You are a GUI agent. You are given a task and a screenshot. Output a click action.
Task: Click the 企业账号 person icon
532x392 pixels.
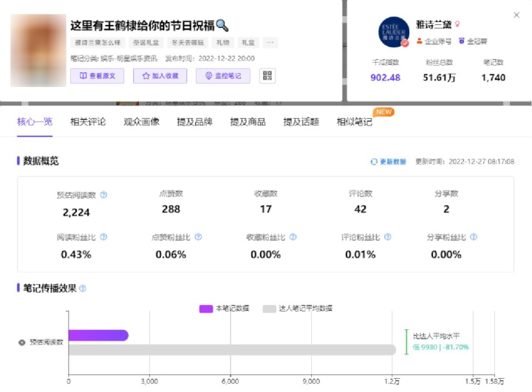tap(420, 41)
